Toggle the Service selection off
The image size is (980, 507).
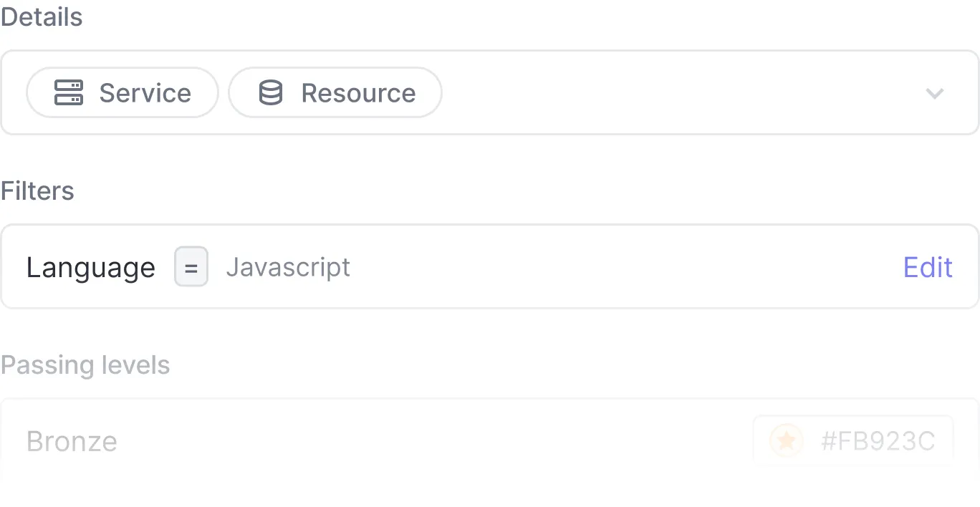[x=122, y=92]
